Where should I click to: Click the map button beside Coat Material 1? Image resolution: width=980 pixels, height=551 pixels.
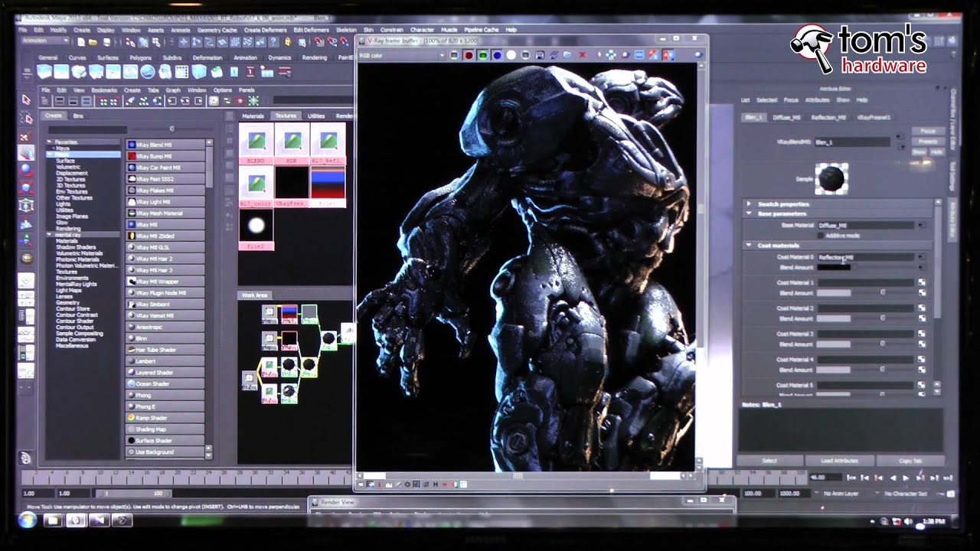pyautogui.click(x=922, y=282)
